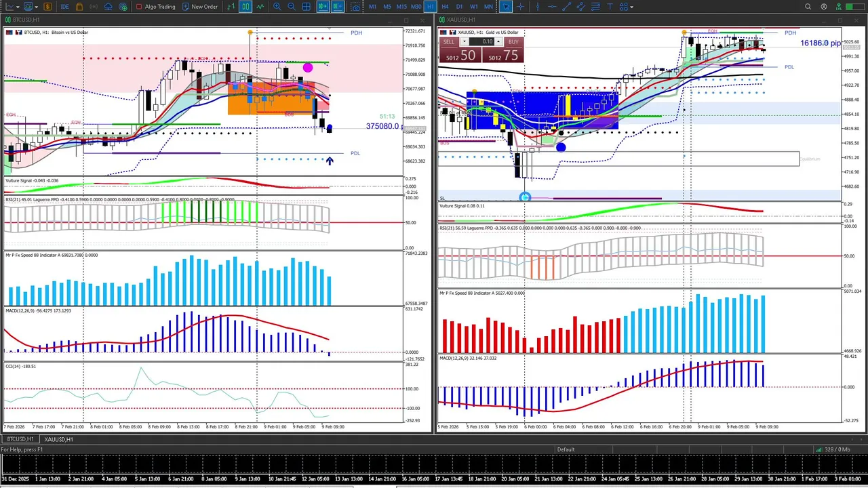This screenshot has width=868, height=488.
Task: Activate the XAUUSD,H1 window title bar
Action: (651, 20)
